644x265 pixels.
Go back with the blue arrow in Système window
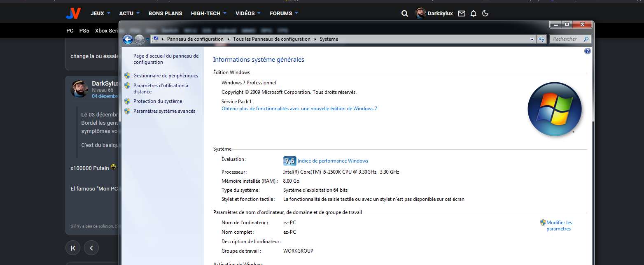click(x=128, y=39)
